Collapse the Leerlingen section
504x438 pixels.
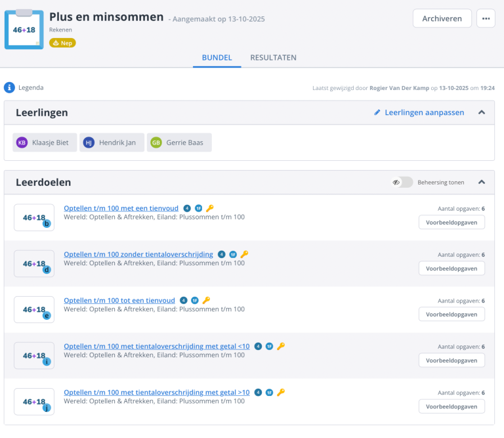point(482,112)
